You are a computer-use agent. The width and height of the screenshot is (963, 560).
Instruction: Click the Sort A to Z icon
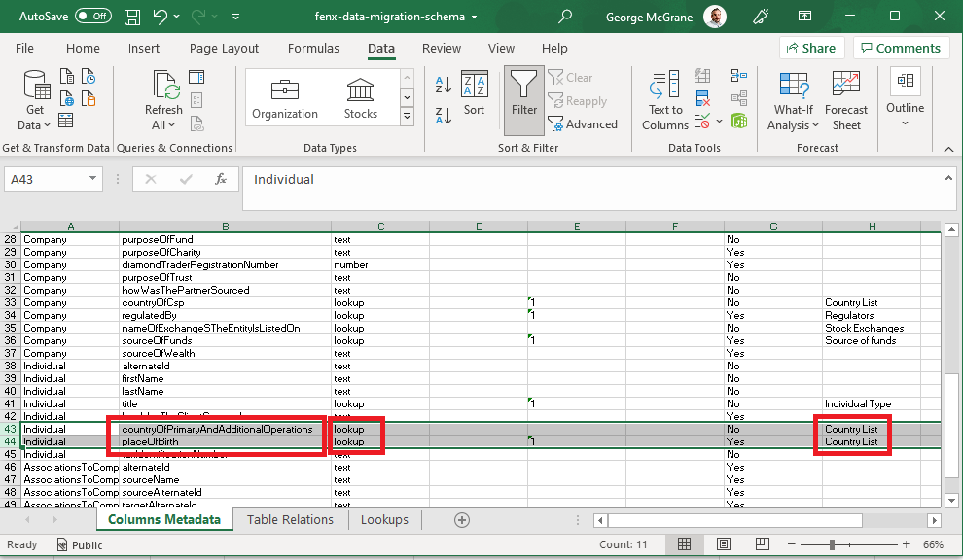click(x=444, y=86)
